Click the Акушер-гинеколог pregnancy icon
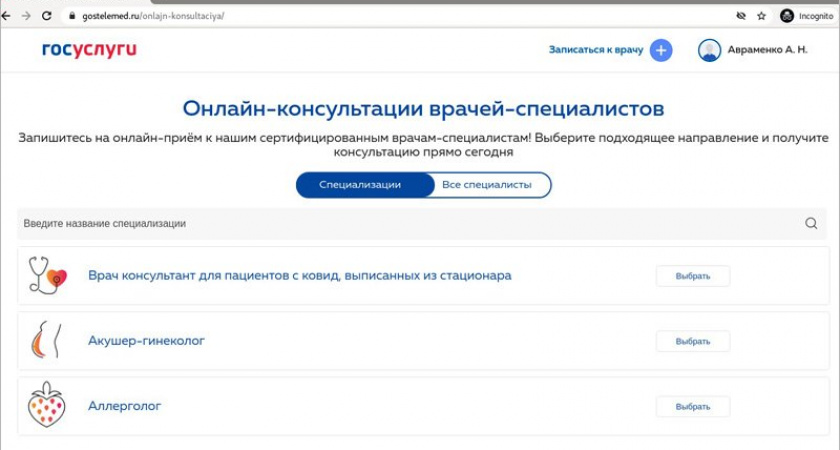The width and height of the screenshot is (840, 450). pyautogui.click(x=46, y=341)
